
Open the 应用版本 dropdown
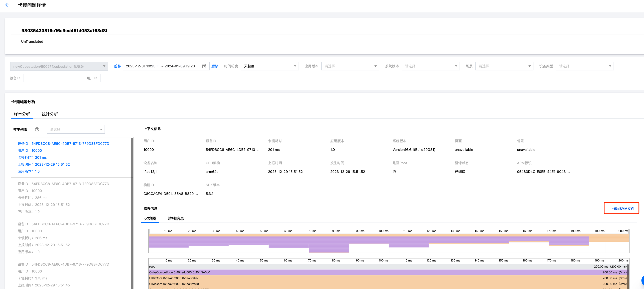pos(350,66)
